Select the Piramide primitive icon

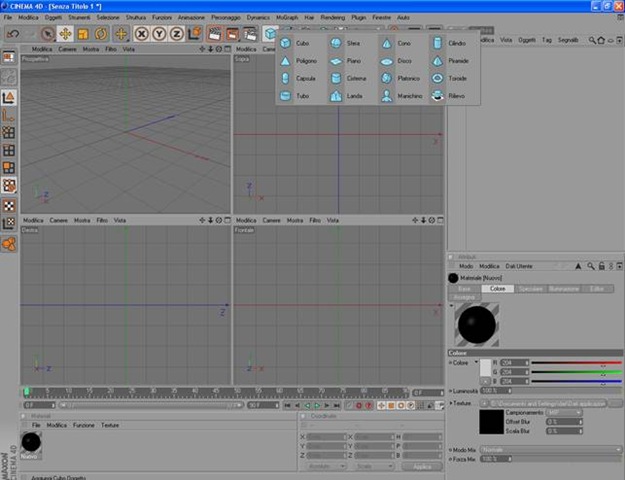tap(437, 61)
